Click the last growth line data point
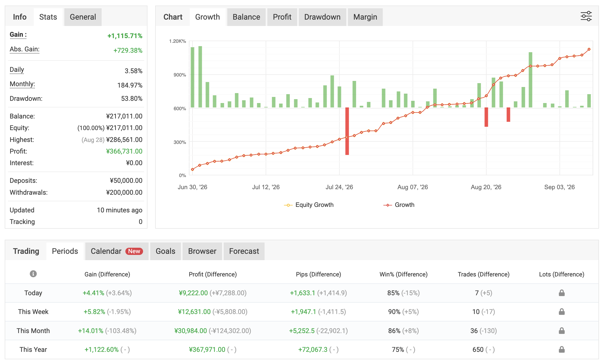 point(589,49)
